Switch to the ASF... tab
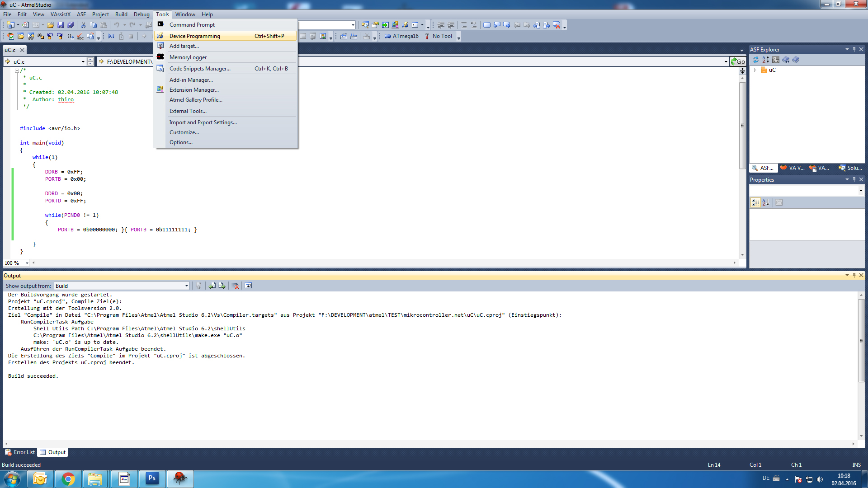 coord(763,168)
